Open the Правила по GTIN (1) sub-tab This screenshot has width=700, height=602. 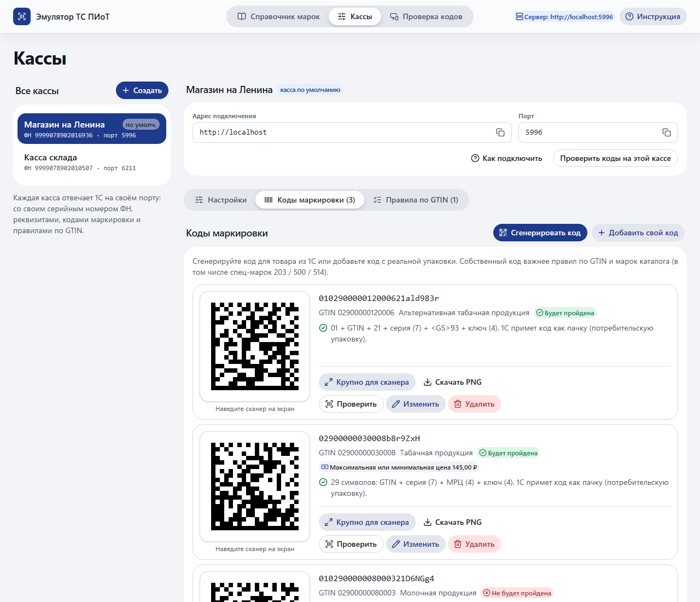click(416, 200)
